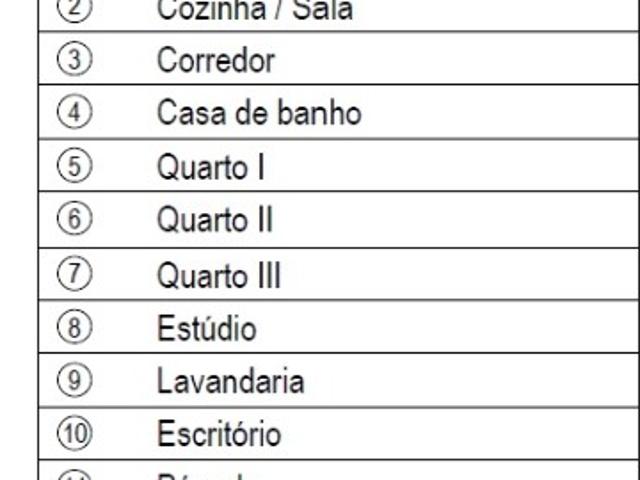The height and width of the screenshot is (480, 640).
Task: Select the circled number 4 icon
Action: tap(74, 112)
